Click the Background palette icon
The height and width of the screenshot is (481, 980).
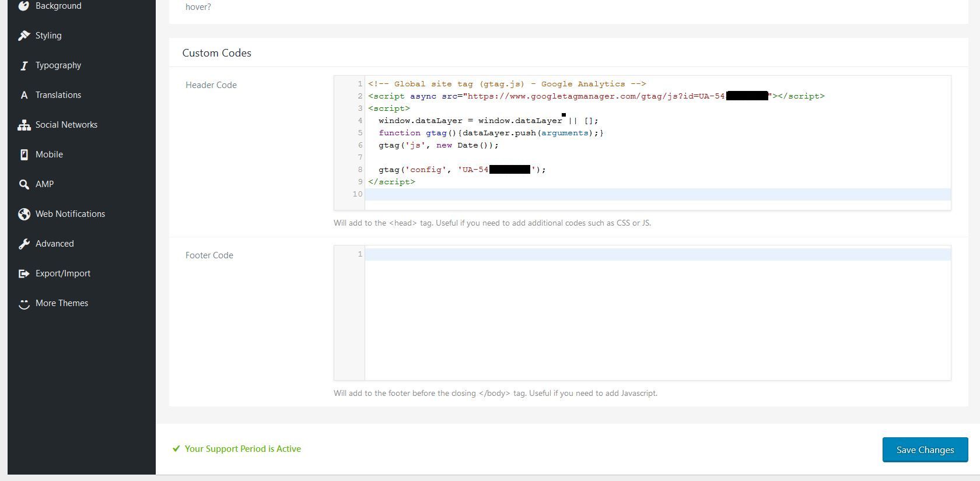click(x=24, y=6)
